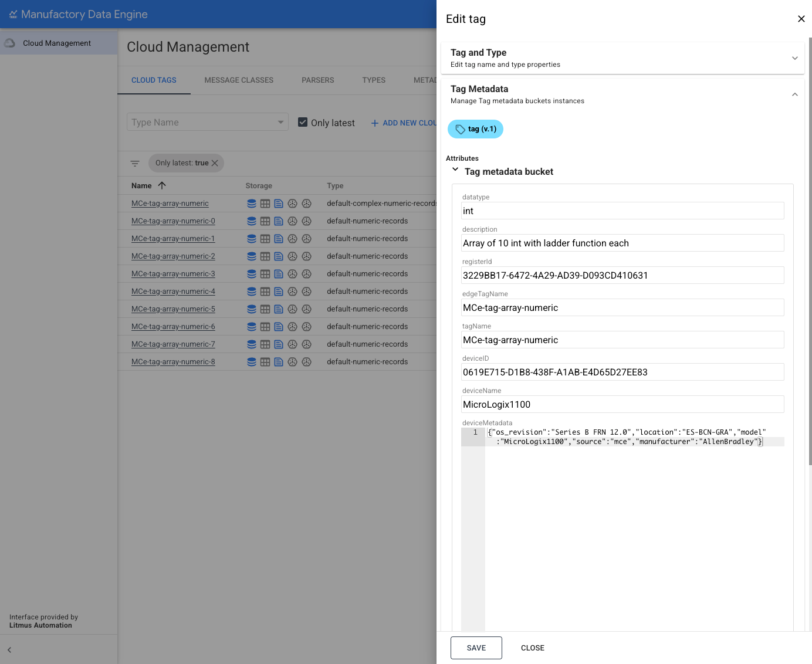
Task: Toggle the Name column sort direction
Action: (161, 185)
